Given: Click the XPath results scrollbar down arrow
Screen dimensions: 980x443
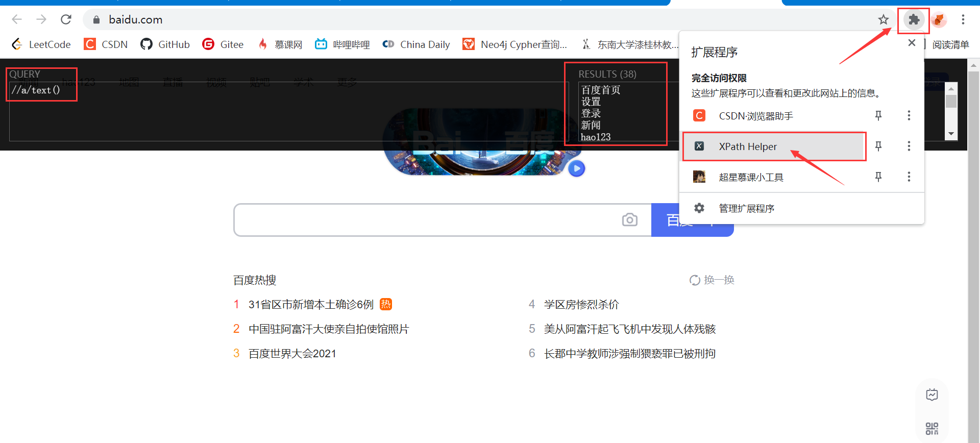Looking at the screenshot, I should coord(951,134).
